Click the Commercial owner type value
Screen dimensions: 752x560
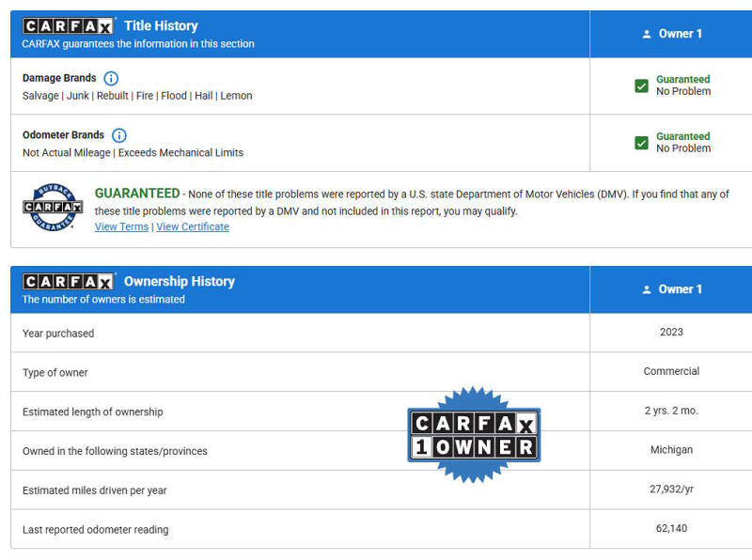[671, 371]
